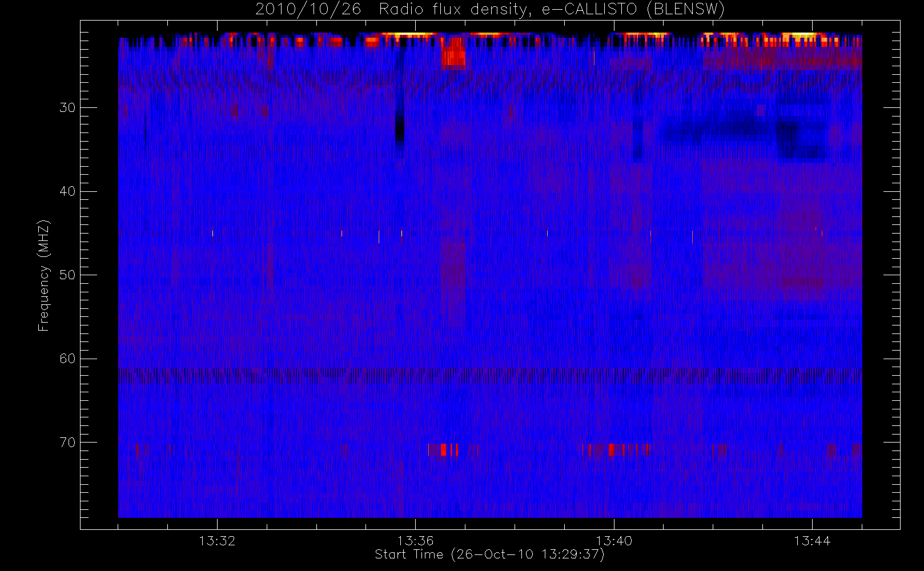Click the 13:36 time tick label
Viewport: 924px width, 571px height.
415,541
